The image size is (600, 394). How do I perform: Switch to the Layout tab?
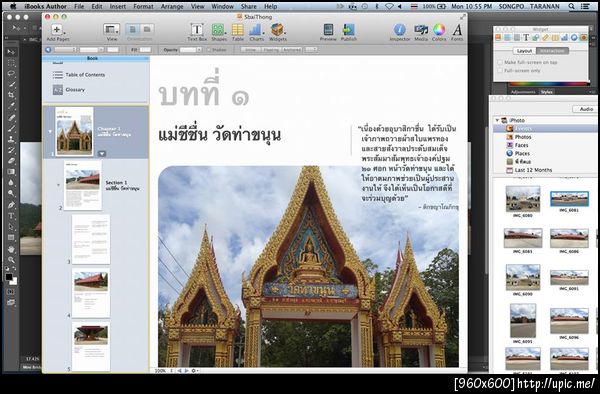tap(524, 51)
